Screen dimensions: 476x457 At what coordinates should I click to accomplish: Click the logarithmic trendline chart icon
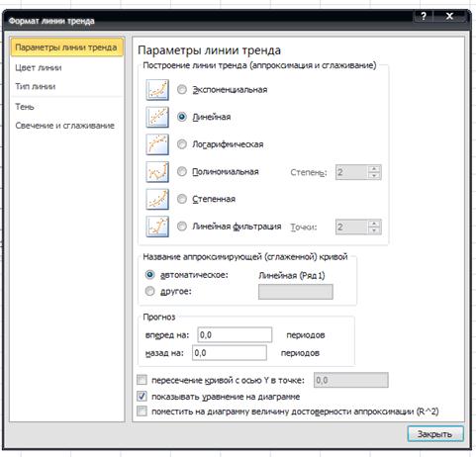tap(157, 144)
